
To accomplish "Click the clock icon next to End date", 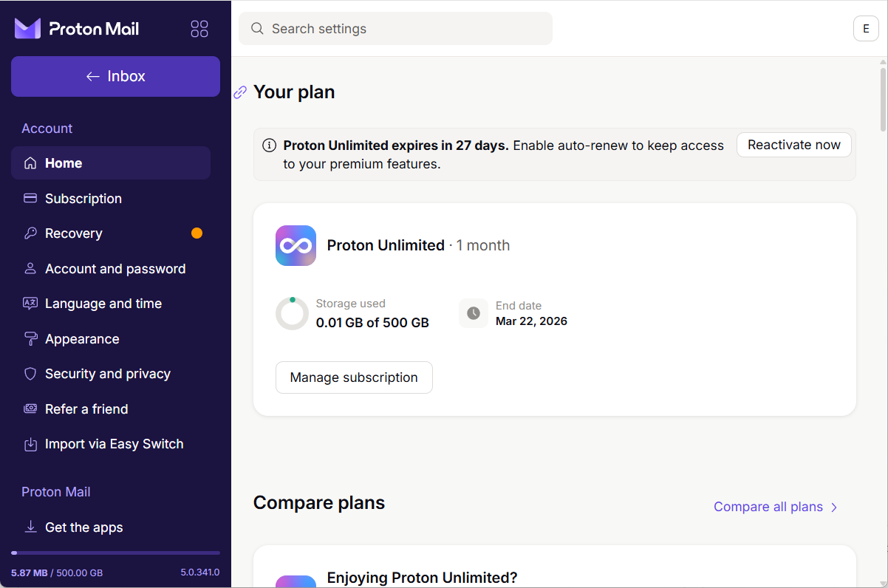I will pyautogui.click(x=474, y=313).
